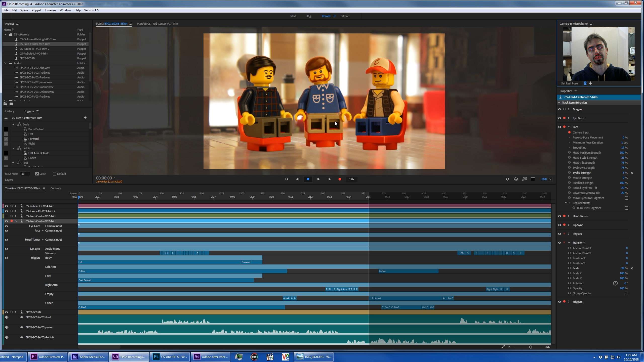Step forward one frame
The height and width of the screenshot is (362, 644).
(x=329, y=179)
